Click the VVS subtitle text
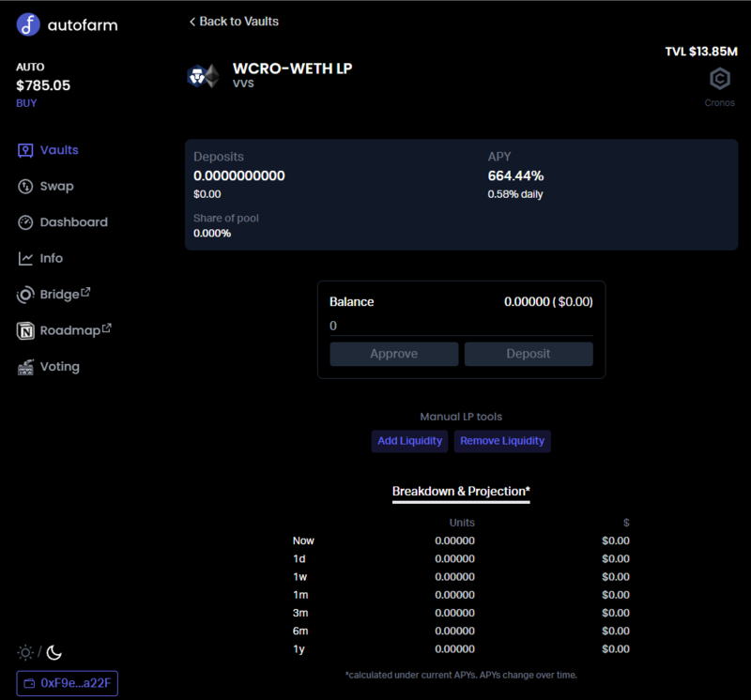Image resolution: width=751 pixels, height=700 pixels. [x=243, y=84]
